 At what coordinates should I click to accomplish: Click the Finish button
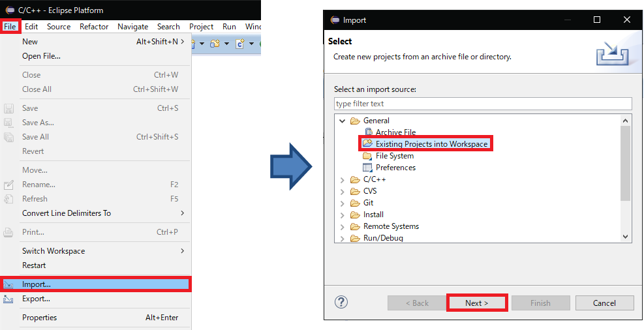click(540, 303)
